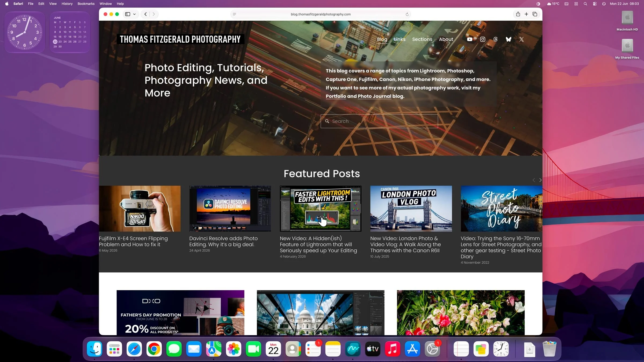Show previous Featured Posts with left chevron
The image size is (644, 362).
coord(533,180)
